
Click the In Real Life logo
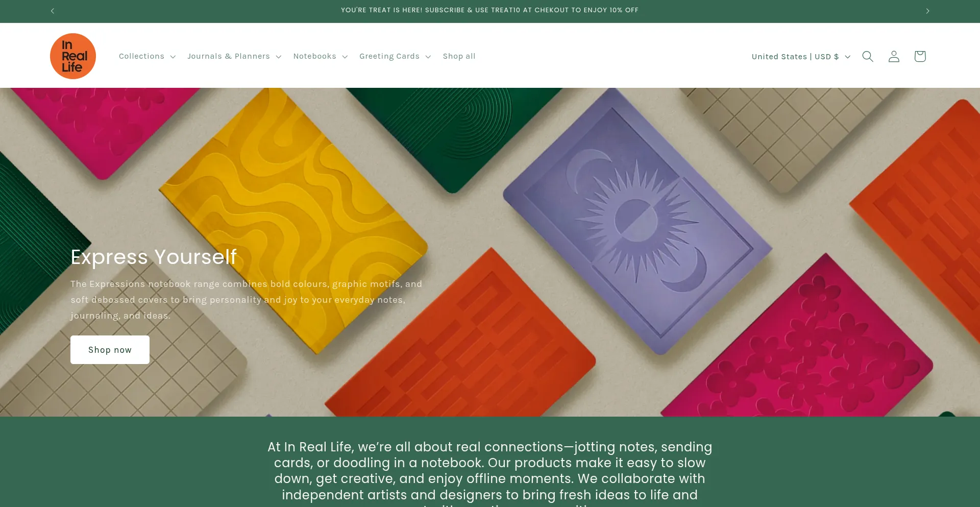73,56
